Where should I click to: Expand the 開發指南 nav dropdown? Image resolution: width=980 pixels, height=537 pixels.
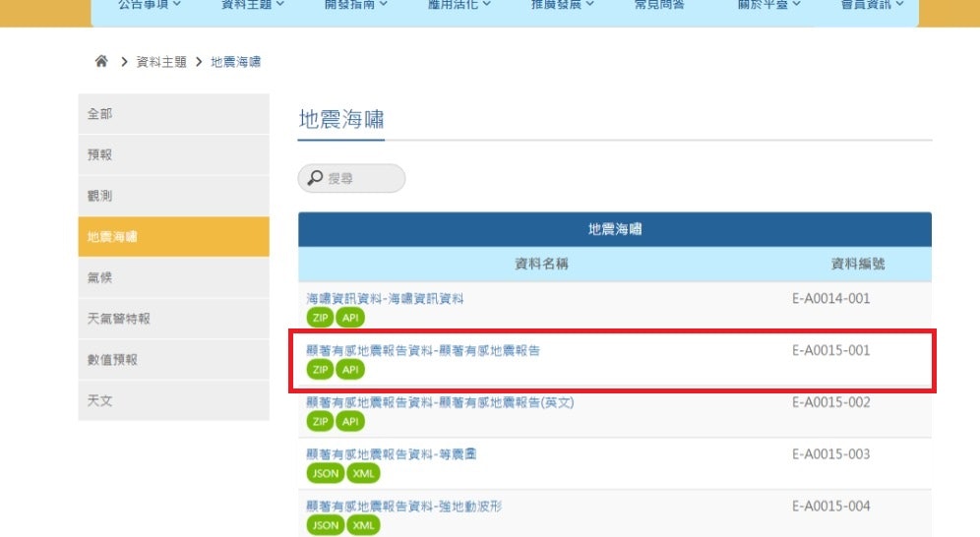click(x=355, y=4)
